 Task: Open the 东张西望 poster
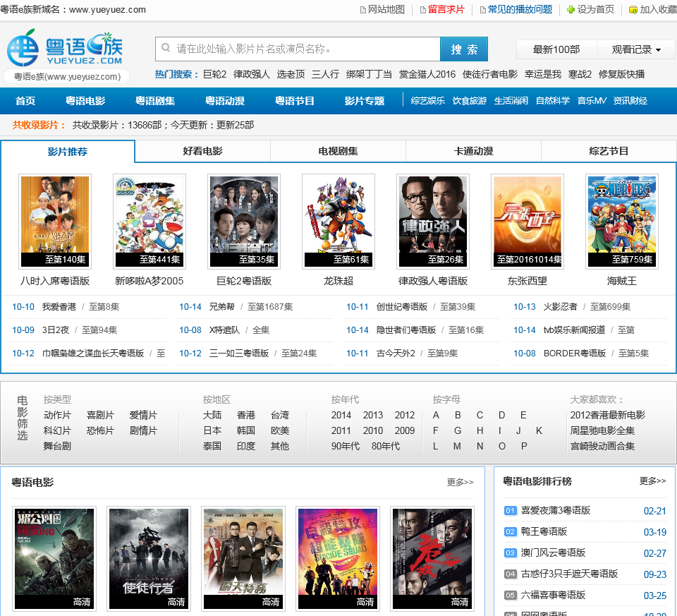pyautogui.click(x=527, y=222)
